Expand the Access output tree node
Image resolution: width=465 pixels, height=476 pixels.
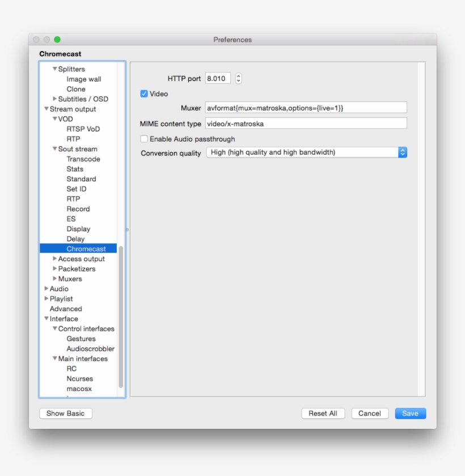(x=55, y=259)
